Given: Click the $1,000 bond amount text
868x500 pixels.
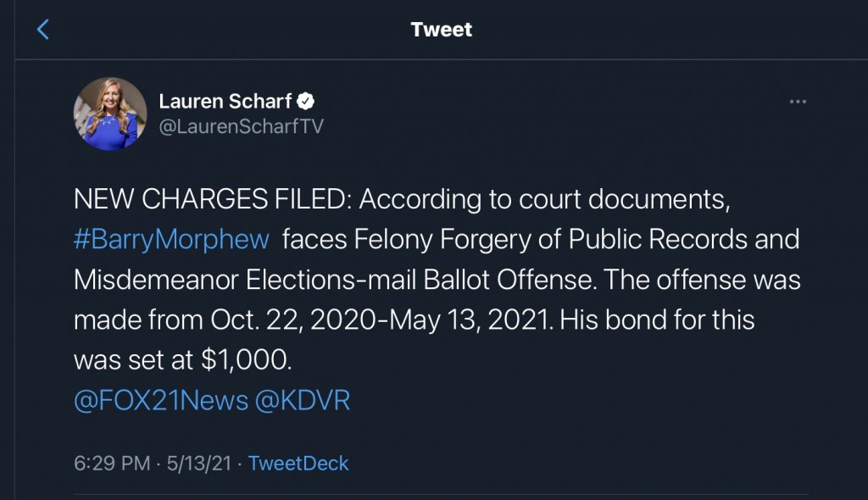Looking at the screenshot, I should point(246,360).
